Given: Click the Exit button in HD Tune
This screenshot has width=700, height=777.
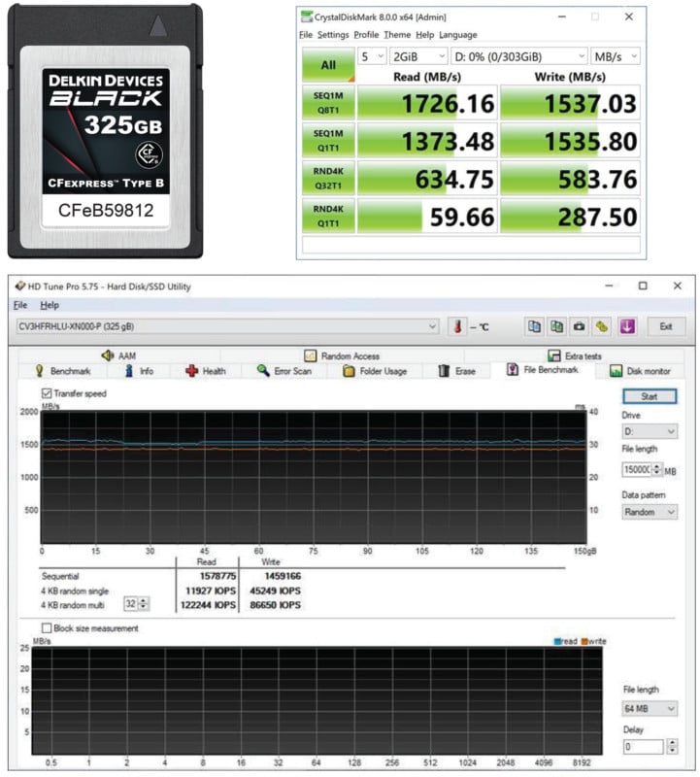Looking at the screenshot, I should [x=666, y=326].
